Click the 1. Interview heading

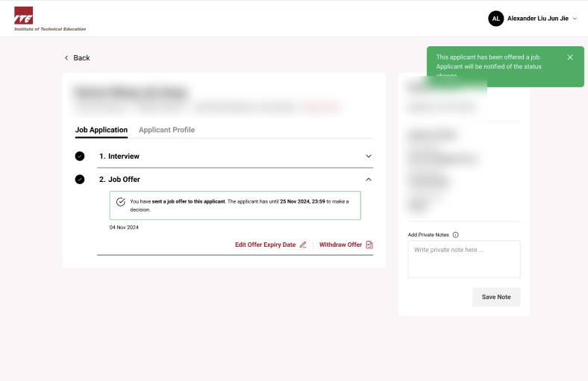[119, 157]
